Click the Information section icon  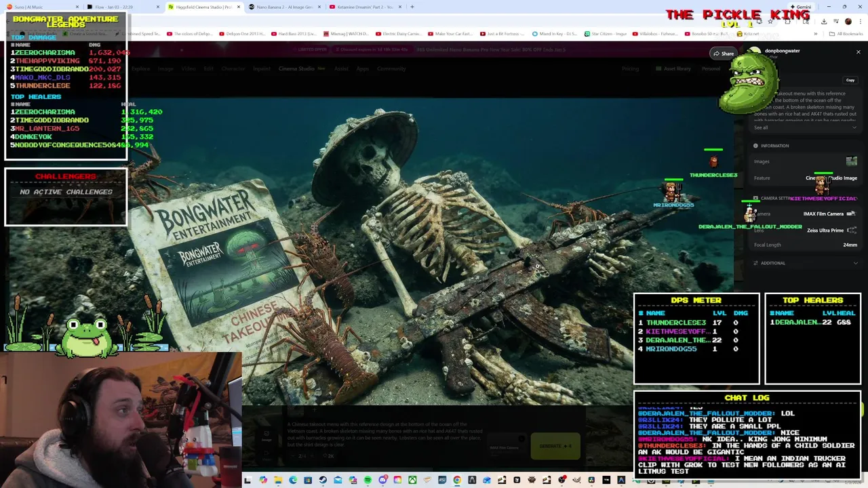[755, 146]
